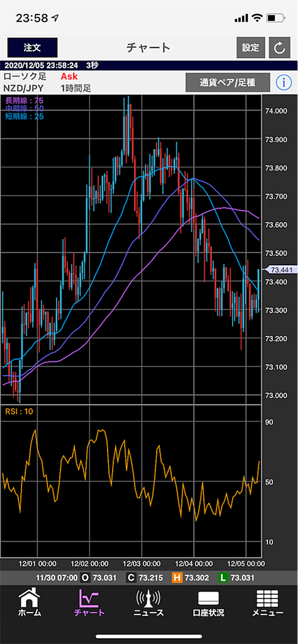The image size is (298, 644).
Task: Select the RSI : 10 indicator label
Action: pos(19,411)
